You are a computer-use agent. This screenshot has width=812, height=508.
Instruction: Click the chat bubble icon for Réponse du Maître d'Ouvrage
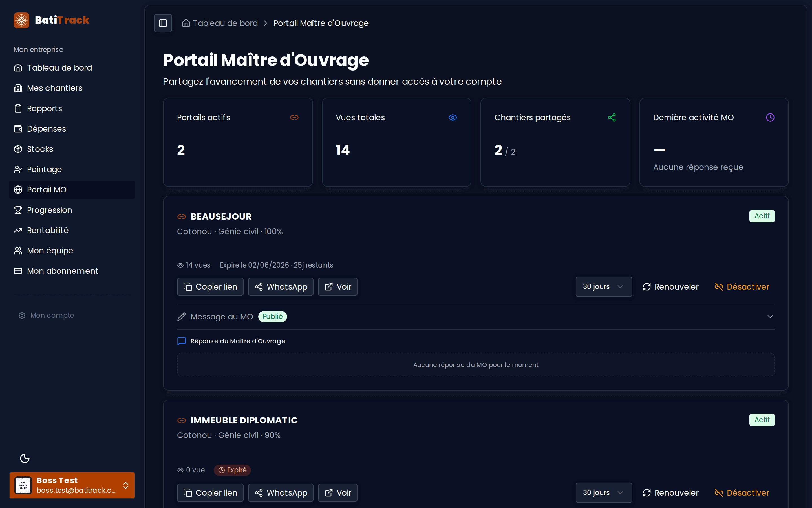click(x=182, y=341)
